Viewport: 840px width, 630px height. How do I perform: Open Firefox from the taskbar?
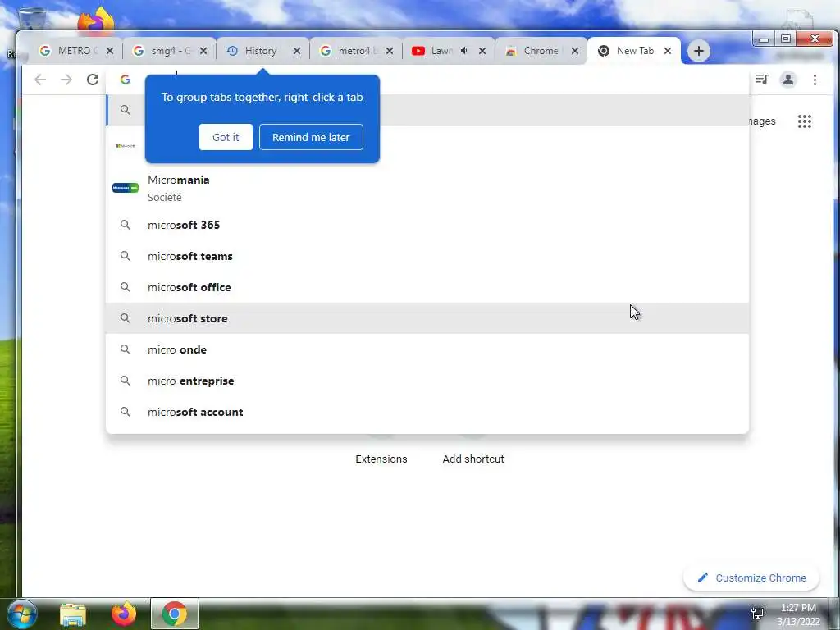(x=124, y=614)
